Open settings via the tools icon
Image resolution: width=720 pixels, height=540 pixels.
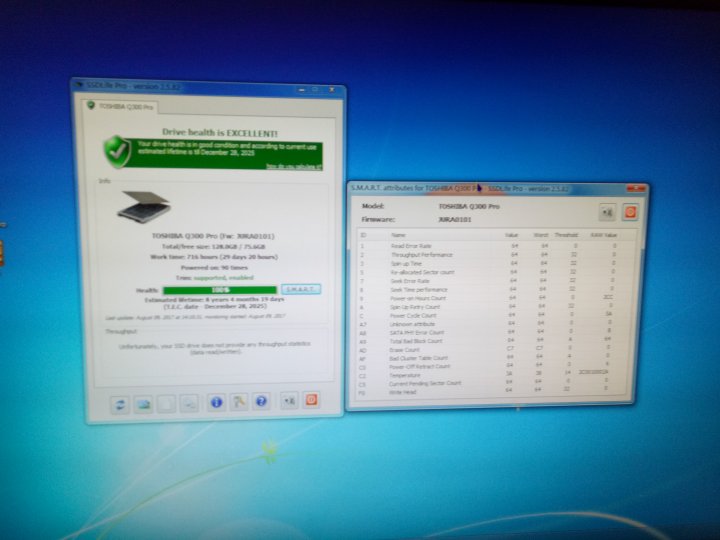238,402
